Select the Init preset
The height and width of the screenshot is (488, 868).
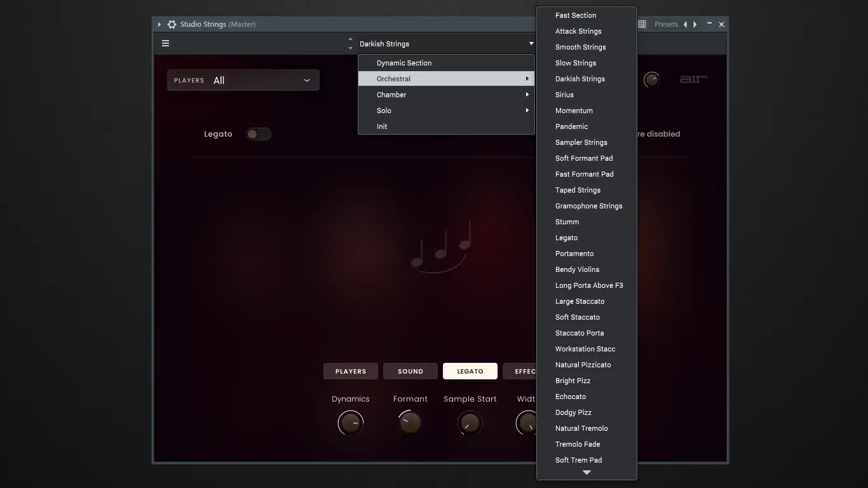point(446,126)
